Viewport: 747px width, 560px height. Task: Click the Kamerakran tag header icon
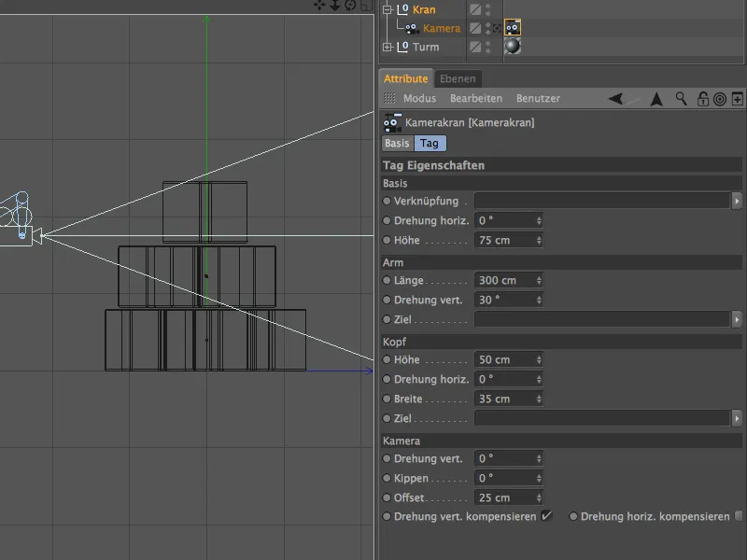click(392, 122)
